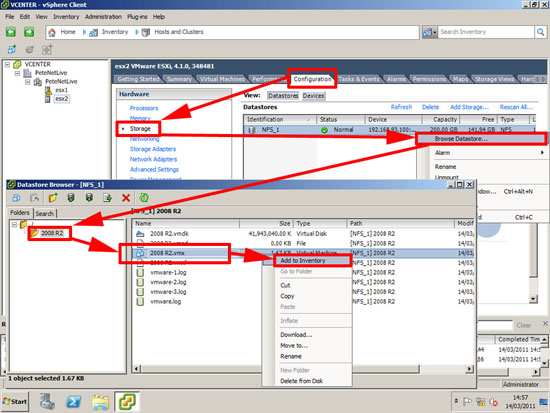
Task: Open the search type dropdown arrow
Action: coord(435,32)
